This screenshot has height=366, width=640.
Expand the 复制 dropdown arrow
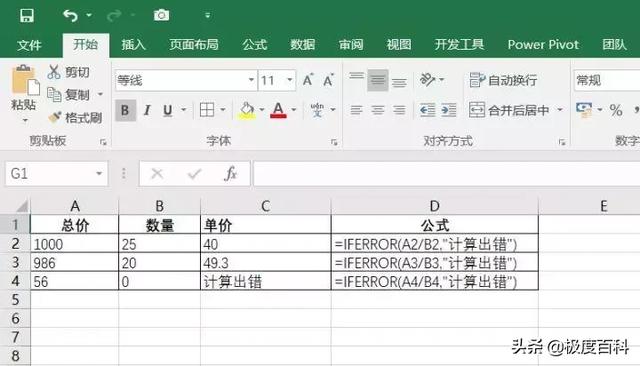pyautogui.click(x=100, y=95)
